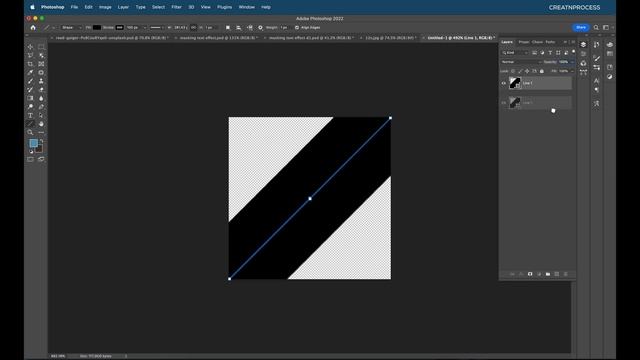Click the Fill color swatch
The image size is (640, 360).
coord(97,27)
